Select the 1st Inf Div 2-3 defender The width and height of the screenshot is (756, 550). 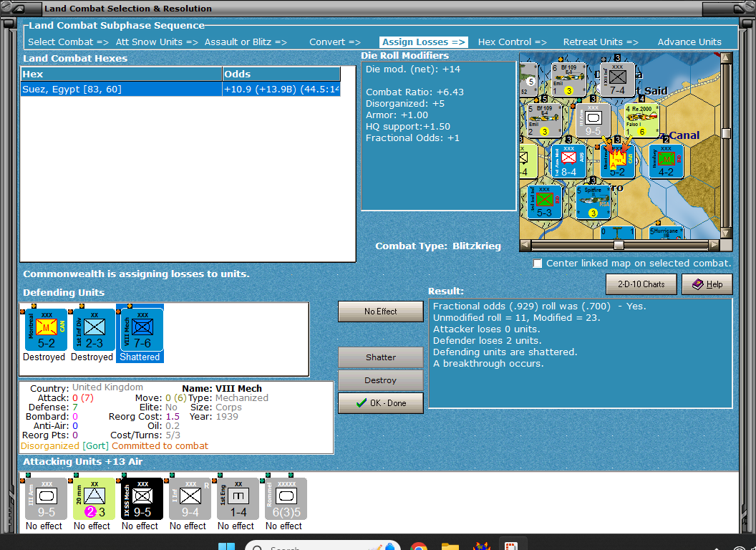tap(94, 330)
